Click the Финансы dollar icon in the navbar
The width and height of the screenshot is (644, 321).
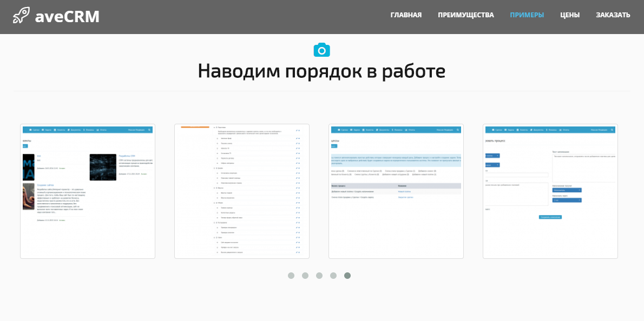[83, 130]
